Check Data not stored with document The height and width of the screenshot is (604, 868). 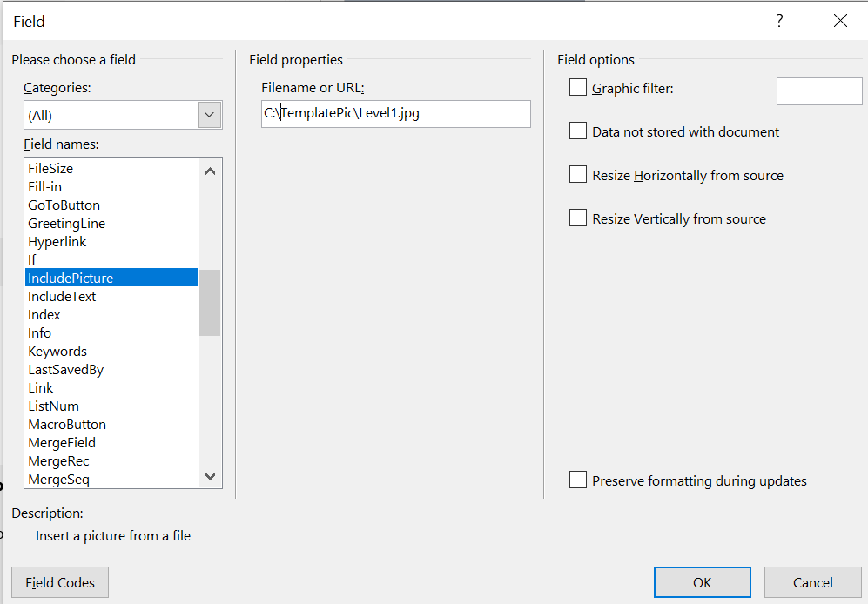tap(578, 131)
